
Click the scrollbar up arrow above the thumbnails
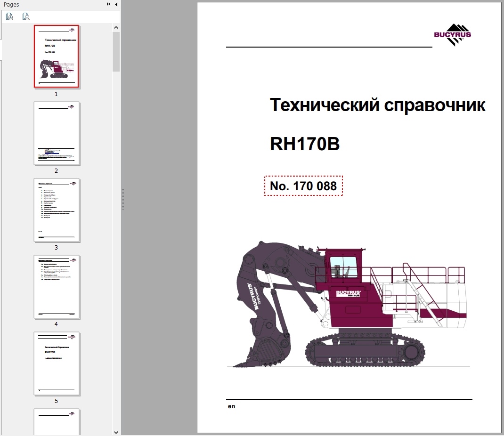tap(115, 27)
